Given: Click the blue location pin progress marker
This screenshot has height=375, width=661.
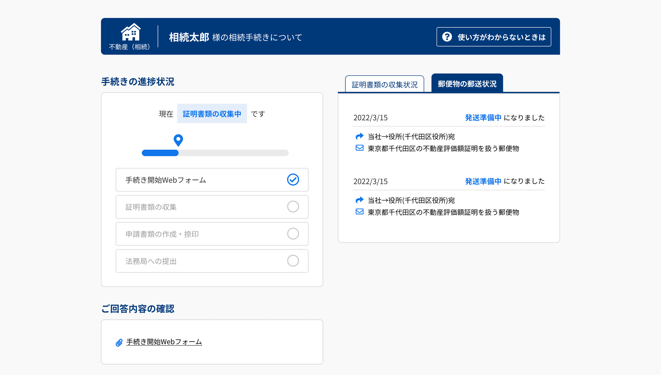Looking at the screenshot, I should 178,140.
